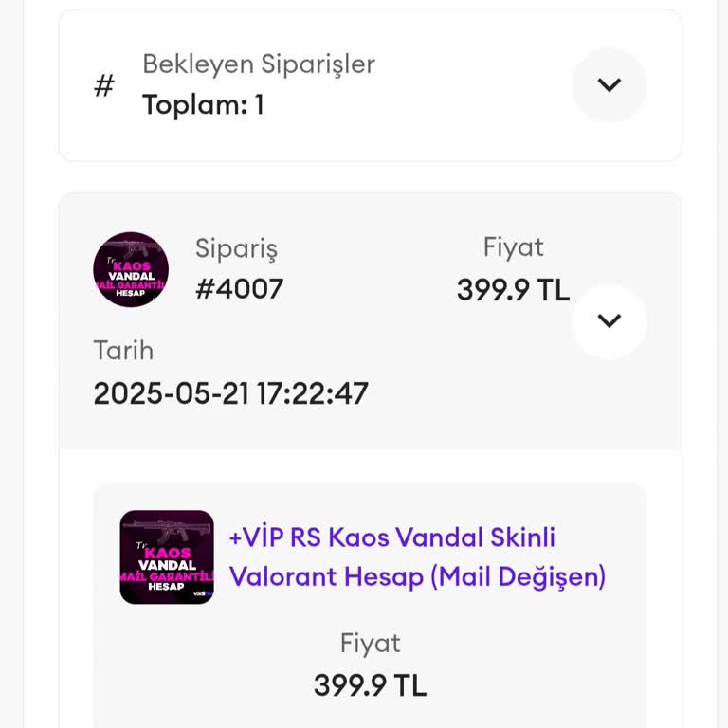Image resolution: width=728 pixels, height=728 pixels.
Task: Click the Bekleyen Siparişler heading
Action: coord(258,64)
